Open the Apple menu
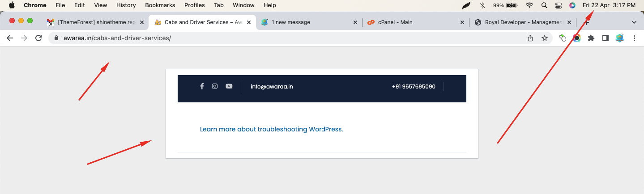Screen dimensions: 644x194 [12, 5]
